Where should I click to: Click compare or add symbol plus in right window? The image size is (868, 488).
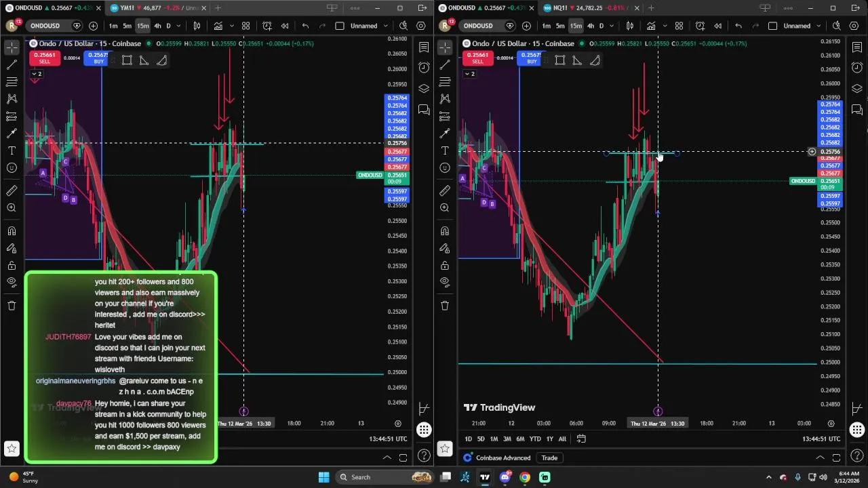point(526,26)
